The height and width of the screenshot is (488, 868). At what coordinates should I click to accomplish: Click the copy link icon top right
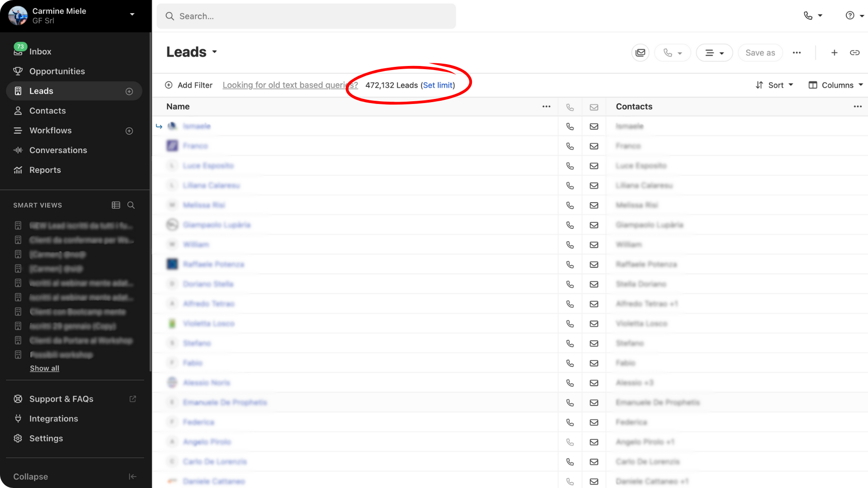pyautogui.click(x=854, y=53)
